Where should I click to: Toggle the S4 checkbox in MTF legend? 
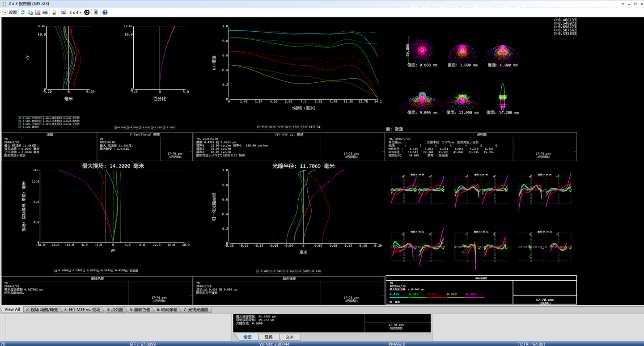point(315,127)
